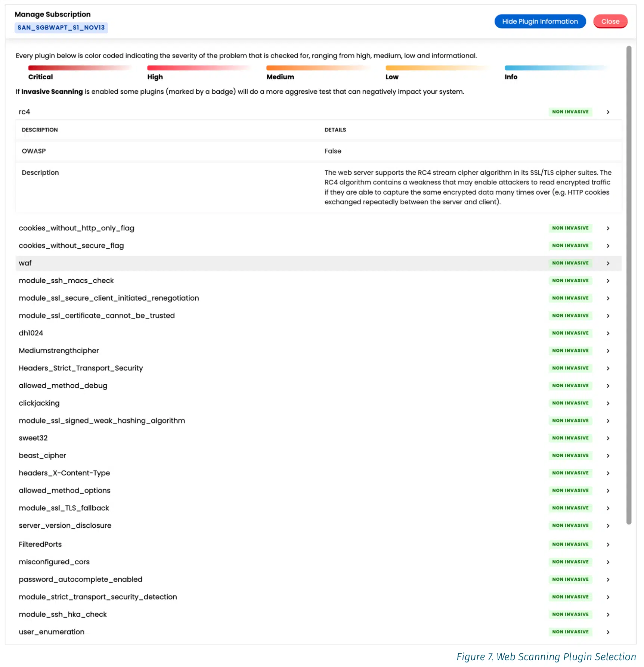Expand module_ssh_macs_check chevron
This screenshot has width=644, height=667.
[608, 281]
